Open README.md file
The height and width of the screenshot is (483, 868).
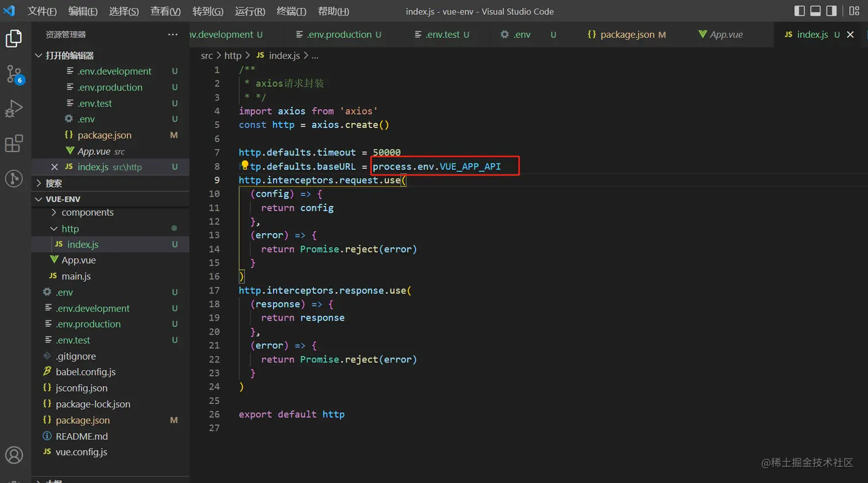click(110, 436)
